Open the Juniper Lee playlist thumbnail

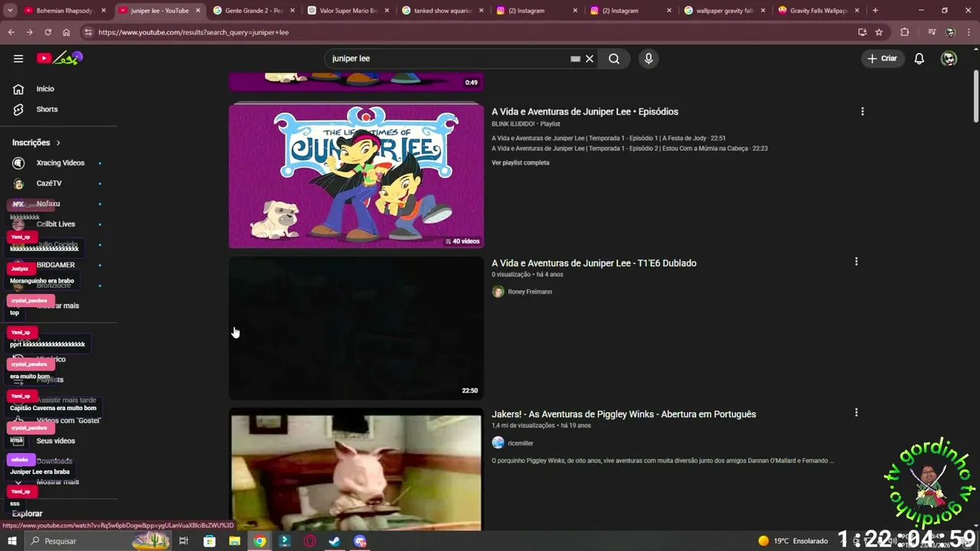356,176
